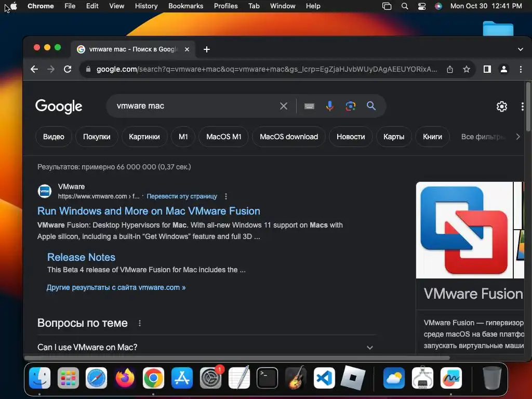Open more options next to Вопросы по теме
Image resolution: width=532 pixels, height=399 pixels.
click(140, 323)
